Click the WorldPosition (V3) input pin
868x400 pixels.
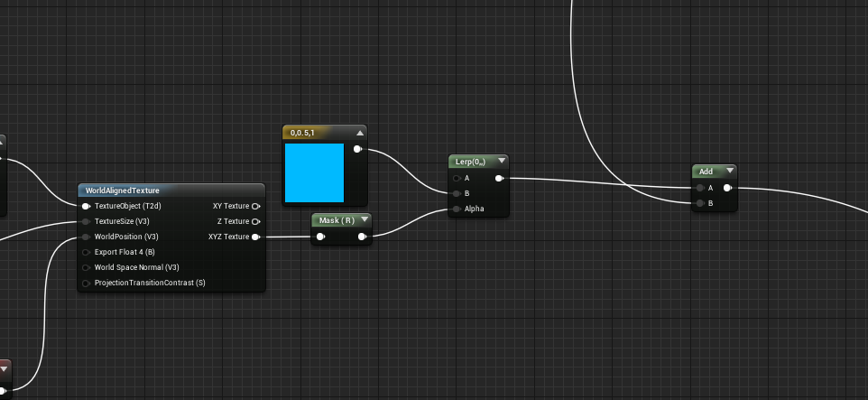(86, 237)
